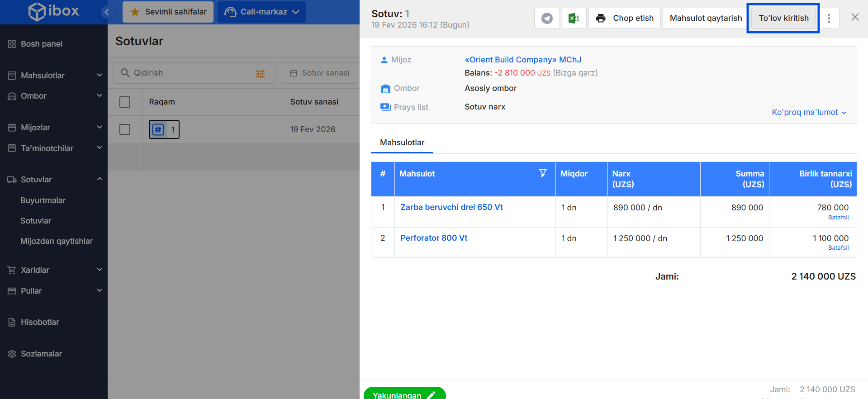Click the search filter settings icon
868x399 pixels.
click(x=260, y=74)
